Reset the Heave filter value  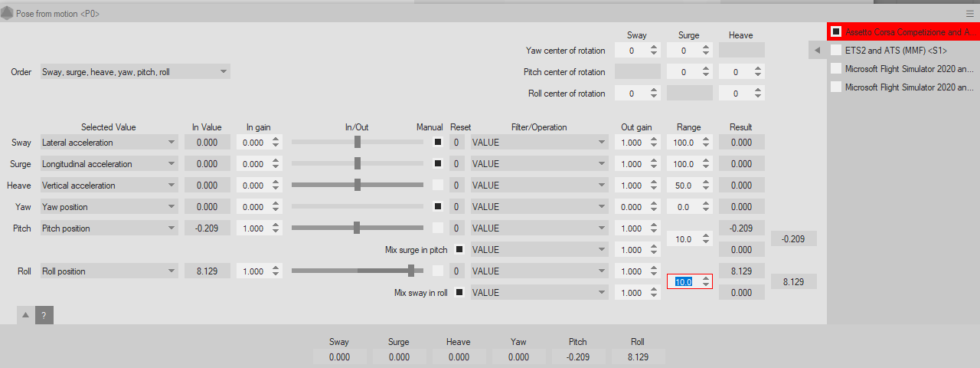[456, 186]
